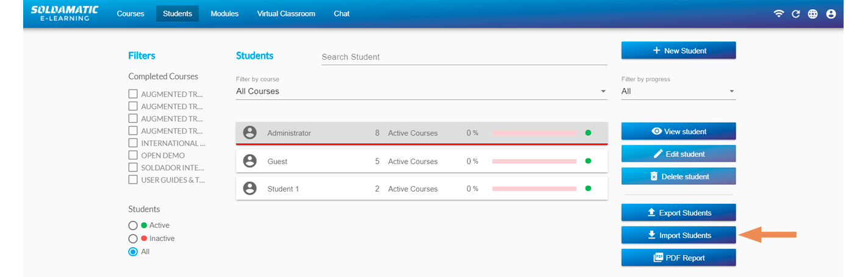
Task: Click the Soldamatic E-Learning logo
Action: [x=64, y=13]
